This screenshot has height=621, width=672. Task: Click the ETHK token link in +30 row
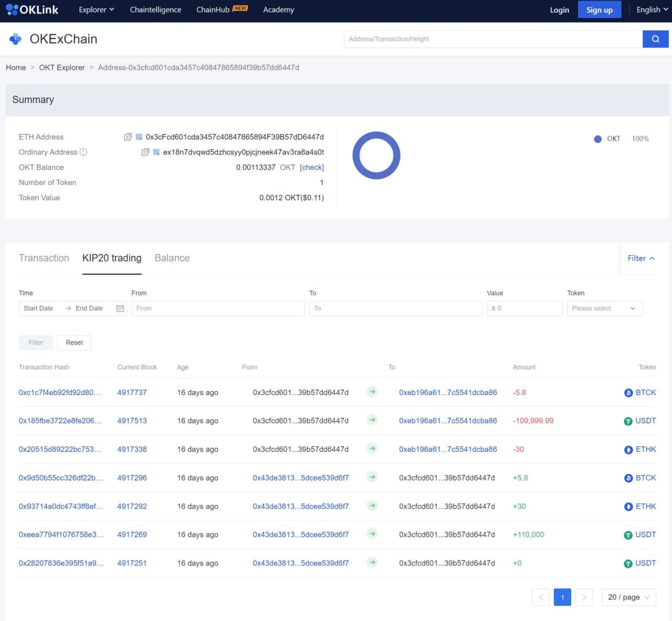coord(646,506)
